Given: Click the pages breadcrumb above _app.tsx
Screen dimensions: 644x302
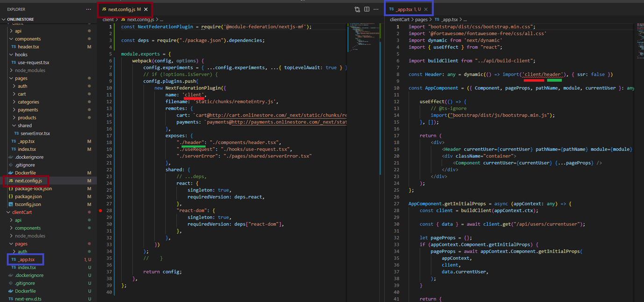Looking at the screenshot, I should tap(421, 20).
